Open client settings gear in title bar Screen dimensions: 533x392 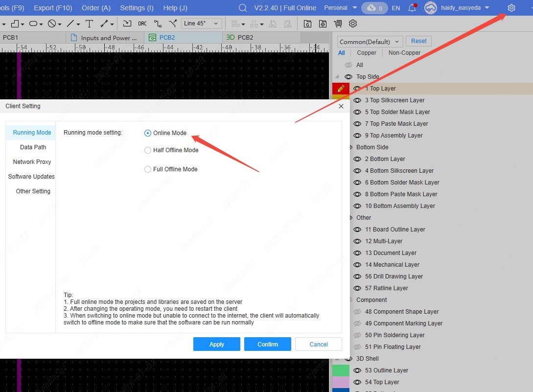(x=511, y=8)
